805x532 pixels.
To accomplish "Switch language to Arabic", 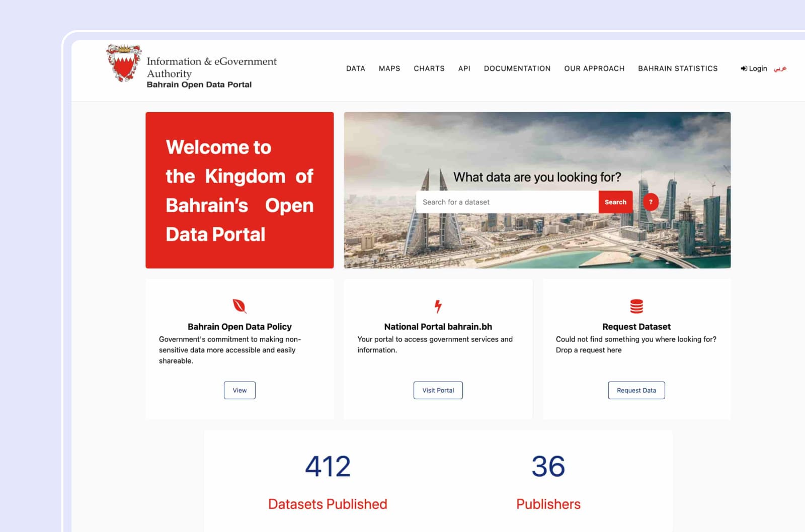I will [780, 68].
